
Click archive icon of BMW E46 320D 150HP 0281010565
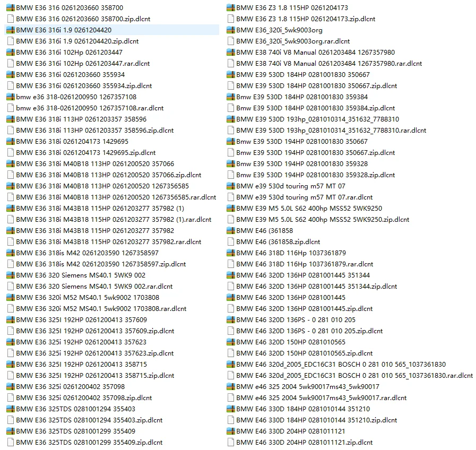pos(231,342)
